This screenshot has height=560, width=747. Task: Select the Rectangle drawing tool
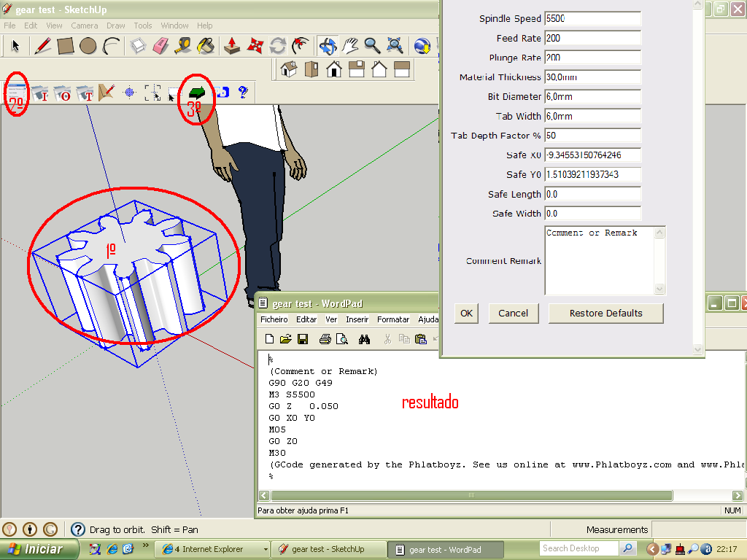(65, 46)
